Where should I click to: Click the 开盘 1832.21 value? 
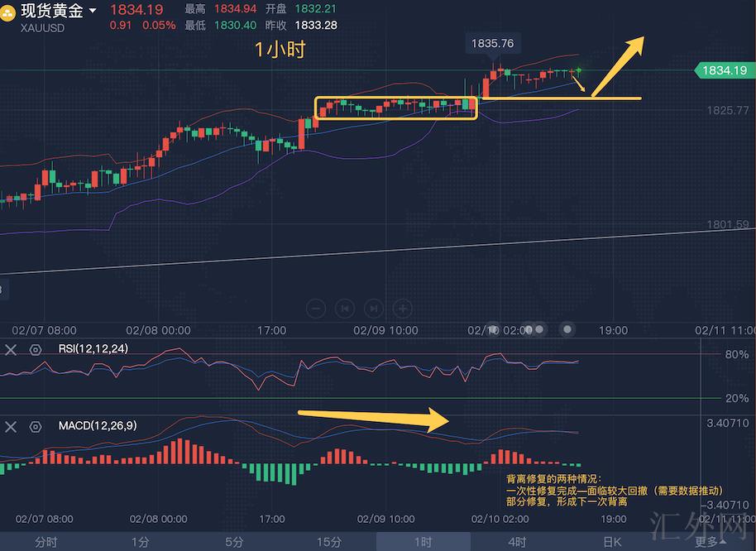pos(316,8)
